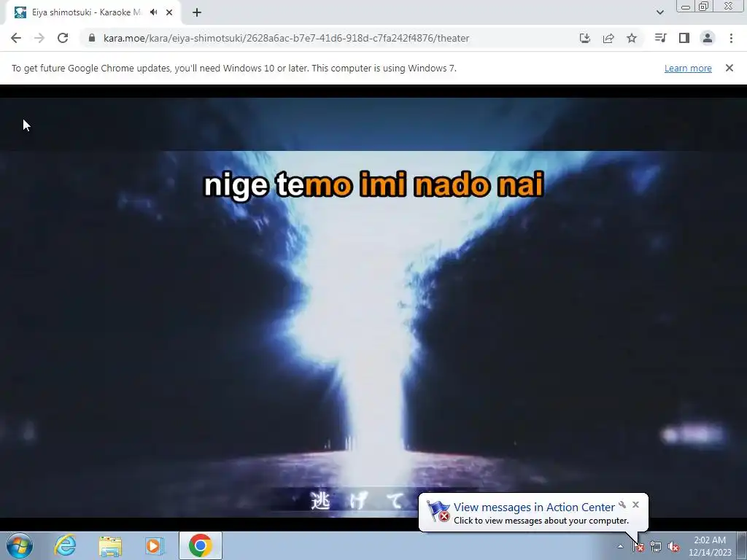Click the tab's site favicon
747x560 pixels.
pyautogui.click(x=20, y=12)
